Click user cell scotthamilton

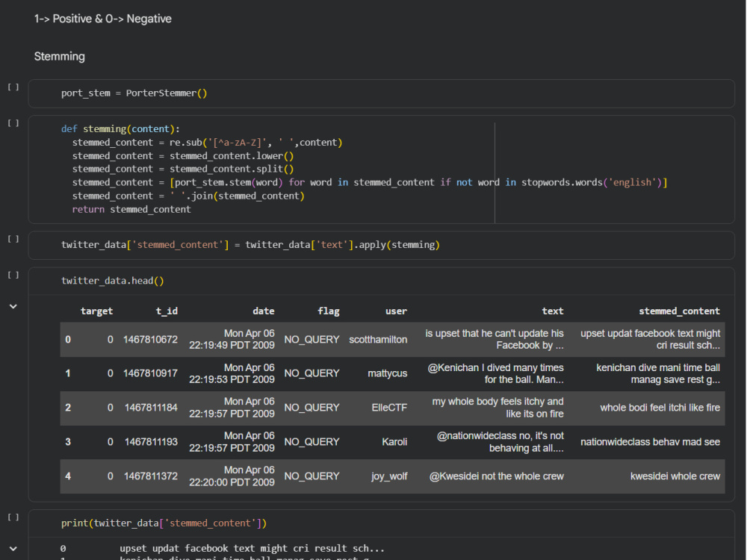pos(378,340)
